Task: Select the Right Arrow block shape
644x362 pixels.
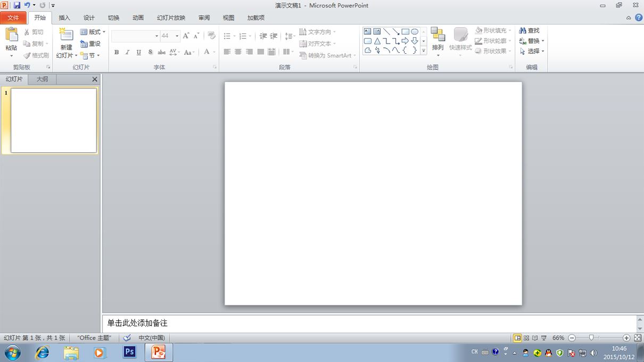Action: [x=406, y=41]
